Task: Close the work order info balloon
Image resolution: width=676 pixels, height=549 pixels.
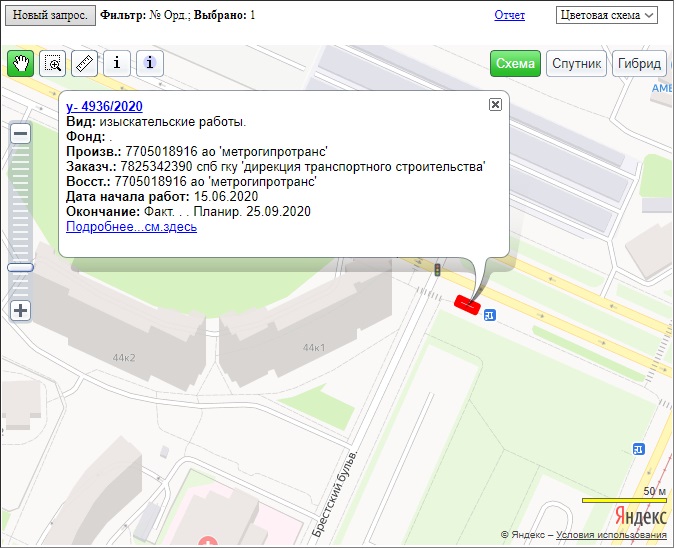Action: [495, 104]
